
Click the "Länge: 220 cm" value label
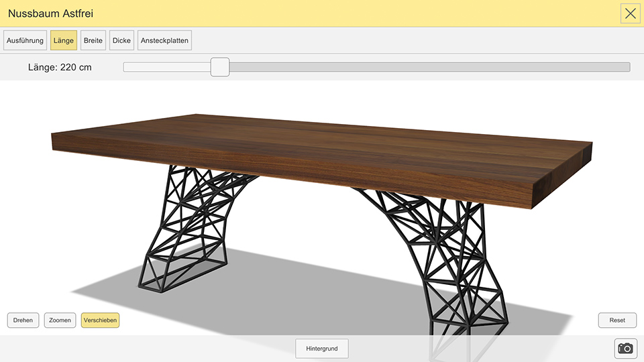[x=60, y=67]
